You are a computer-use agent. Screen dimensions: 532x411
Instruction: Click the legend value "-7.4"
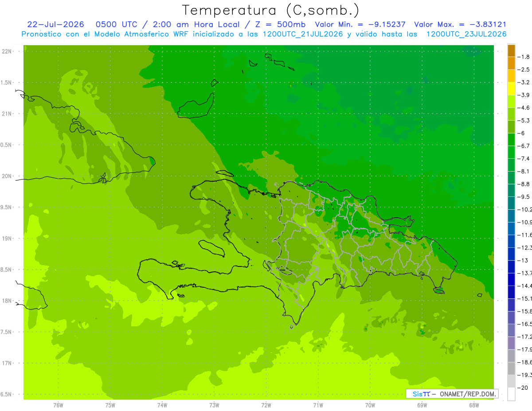(x=524, y=158)
